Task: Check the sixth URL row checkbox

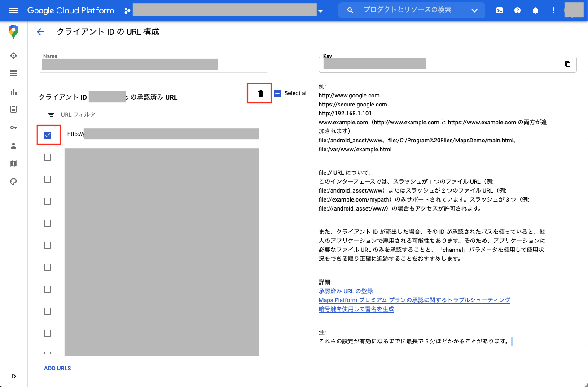Action: tap(48, 245)
